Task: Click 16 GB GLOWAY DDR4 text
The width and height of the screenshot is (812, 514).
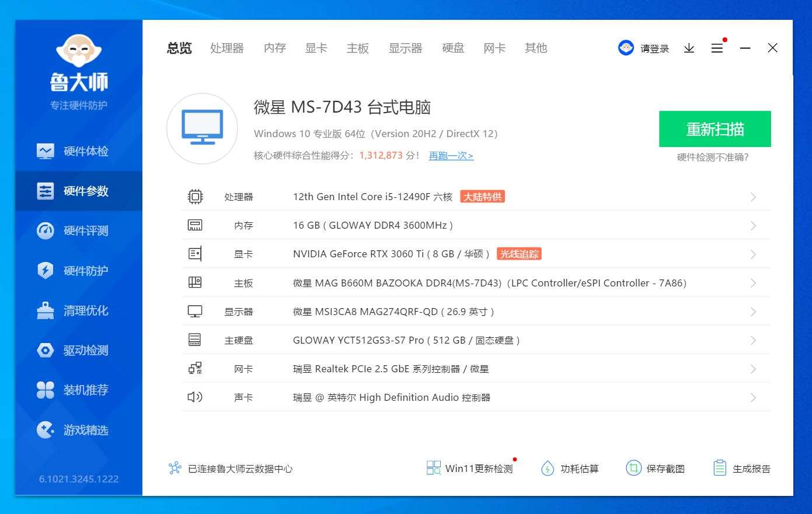Action: (x=373, y=225)
